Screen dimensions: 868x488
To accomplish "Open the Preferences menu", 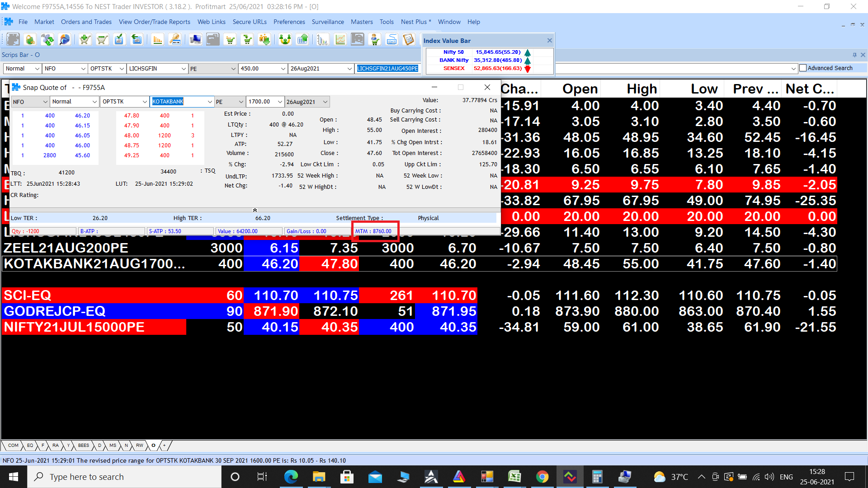I will click(289, 22).
